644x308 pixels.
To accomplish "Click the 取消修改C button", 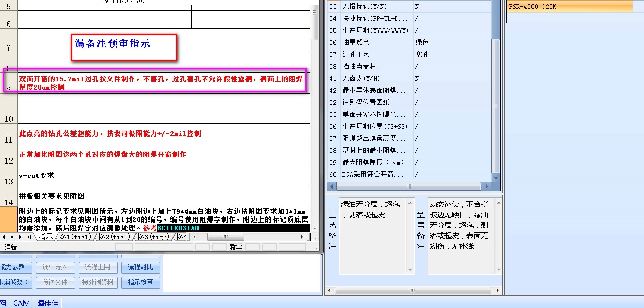I will pyautogui.click(x=16, y=282).
